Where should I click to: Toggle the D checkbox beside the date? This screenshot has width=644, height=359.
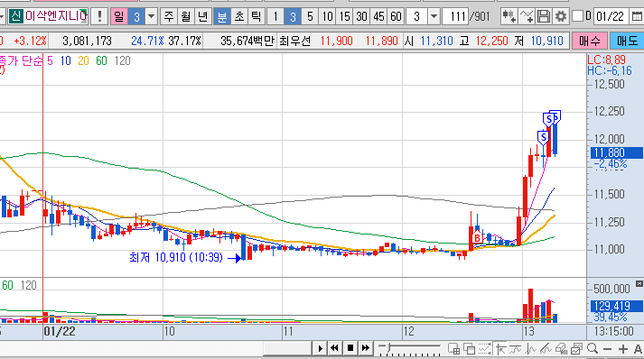(577, 16)
